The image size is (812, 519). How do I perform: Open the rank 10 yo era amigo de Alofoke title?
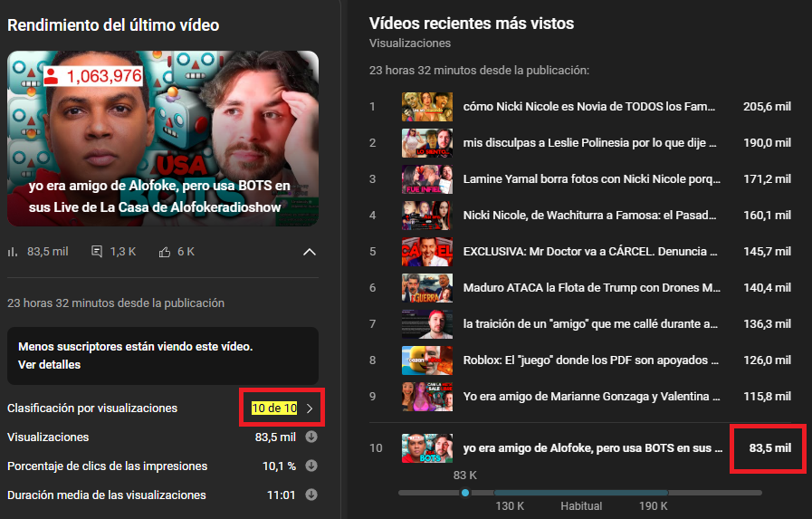pos(592,448)
